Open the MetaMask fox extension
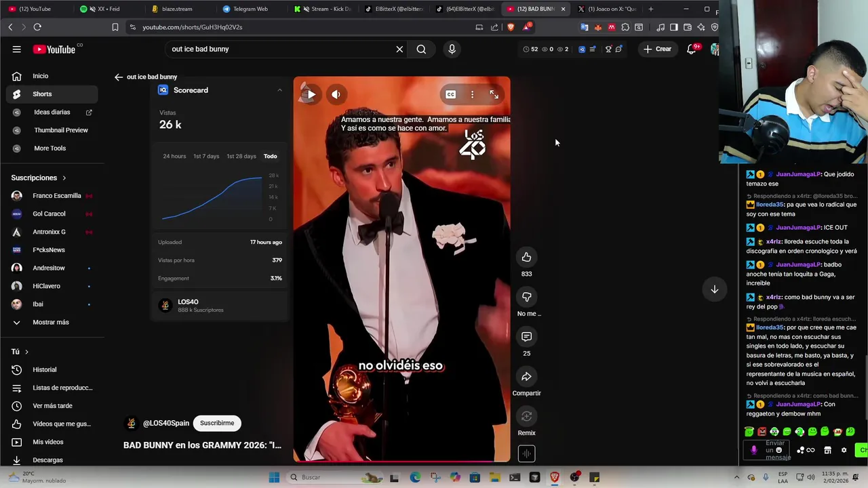Screen dimensions: 868x488 coord(597,27)
